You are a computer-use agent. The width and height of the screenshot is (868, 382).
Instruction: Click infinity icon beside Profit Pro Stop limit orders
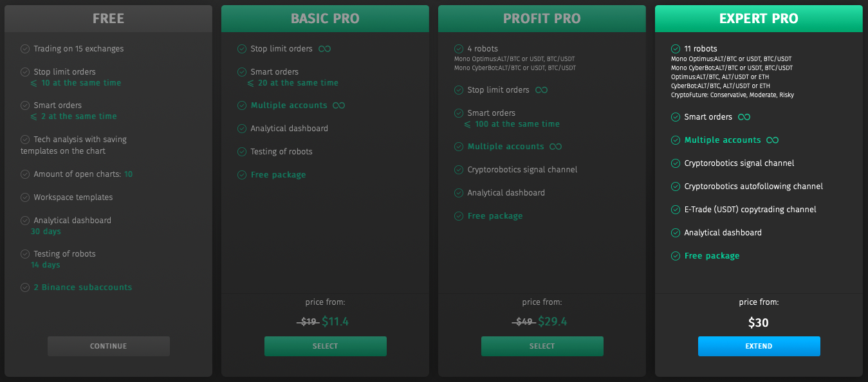542,90
